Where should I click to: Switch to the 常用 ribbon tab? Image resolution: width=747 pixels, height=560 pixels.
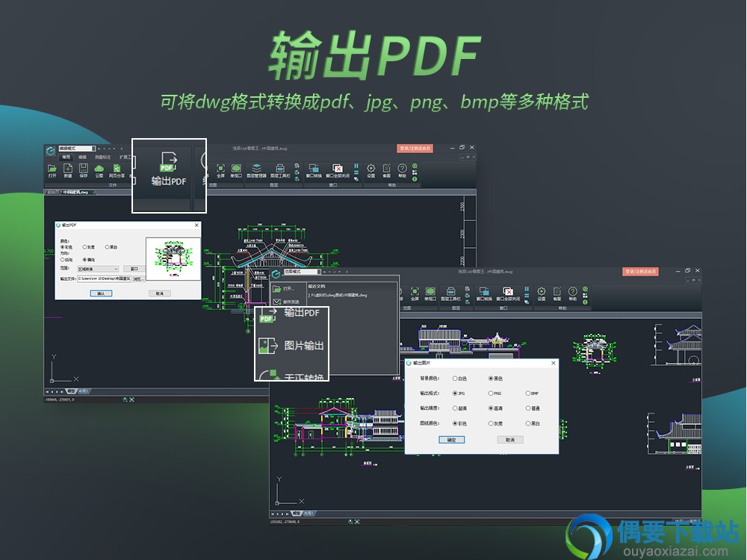[66, 157]
